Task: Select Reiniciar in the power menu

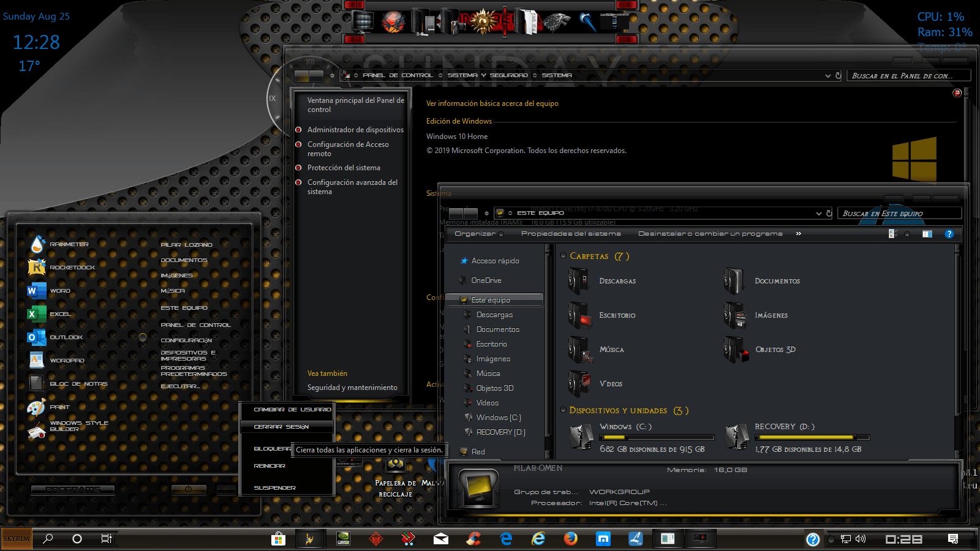Action: (269, 466)
